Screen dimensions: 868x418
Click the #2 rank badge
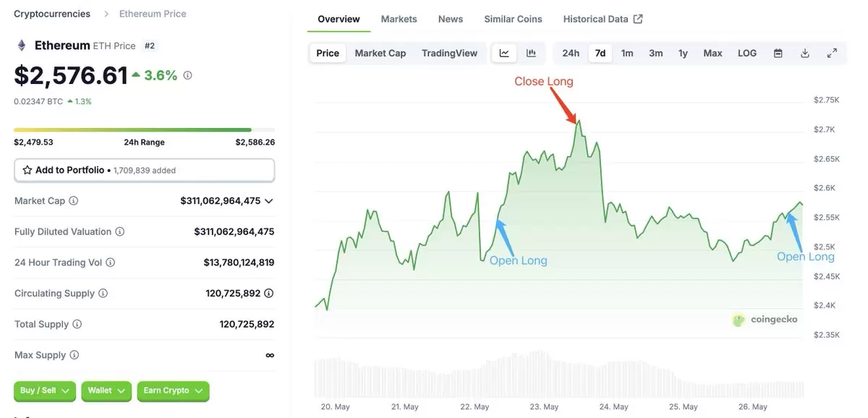point(150,46)
